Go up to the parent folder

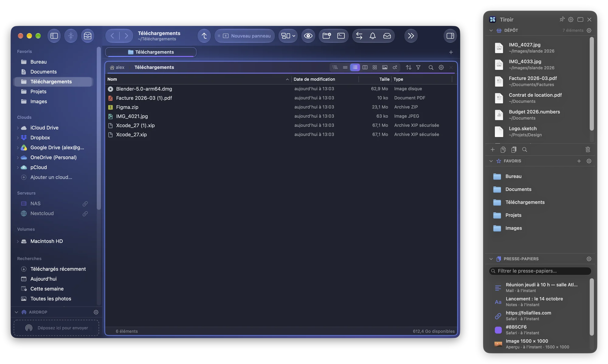[204, 36]
